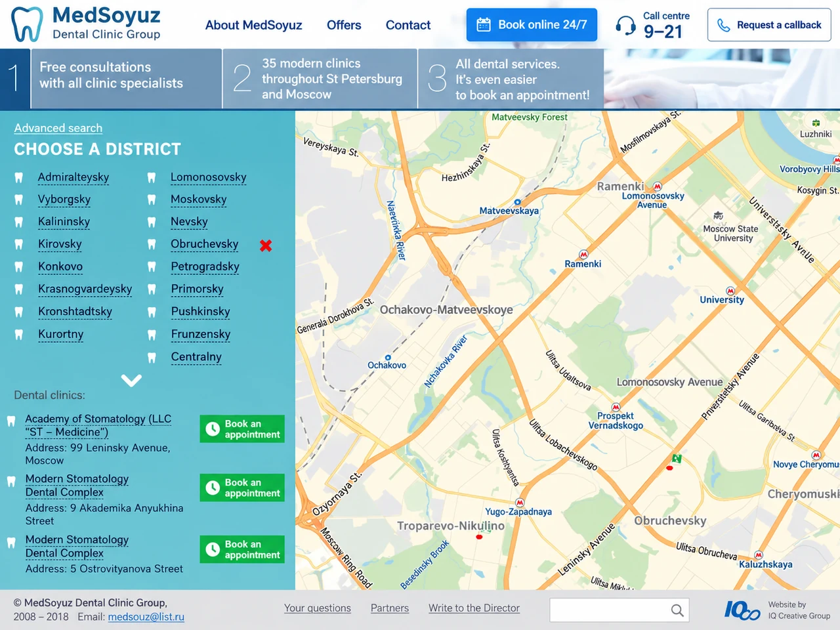
Task: Open Write to the Director link
Action: [474, 608]
